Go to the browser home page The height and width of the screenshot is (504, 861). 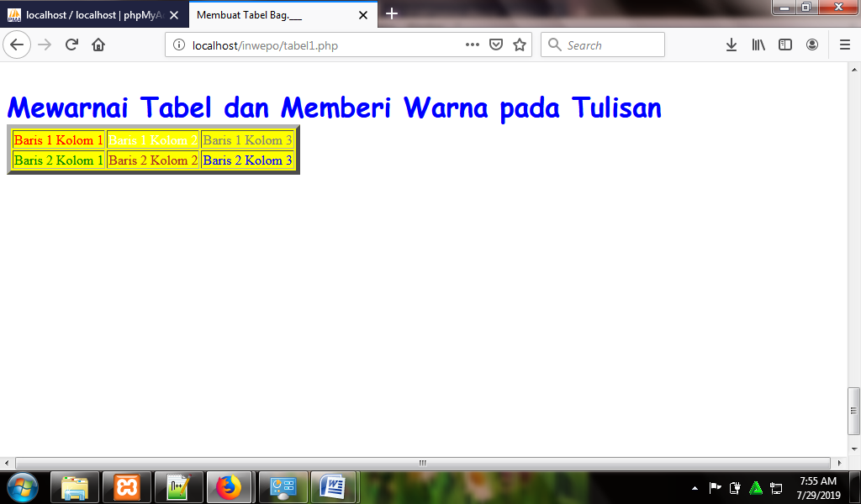pos(97,45)
